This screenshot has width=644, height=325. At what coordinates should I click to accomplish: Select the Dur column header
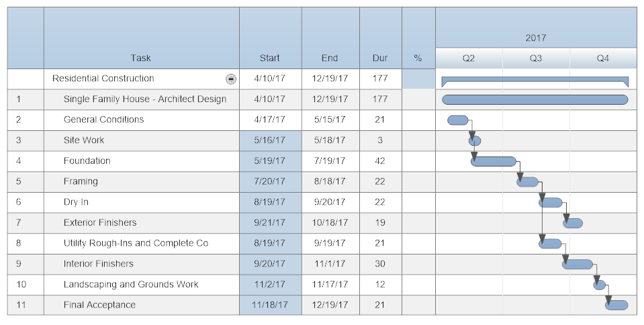click(380, 58)
